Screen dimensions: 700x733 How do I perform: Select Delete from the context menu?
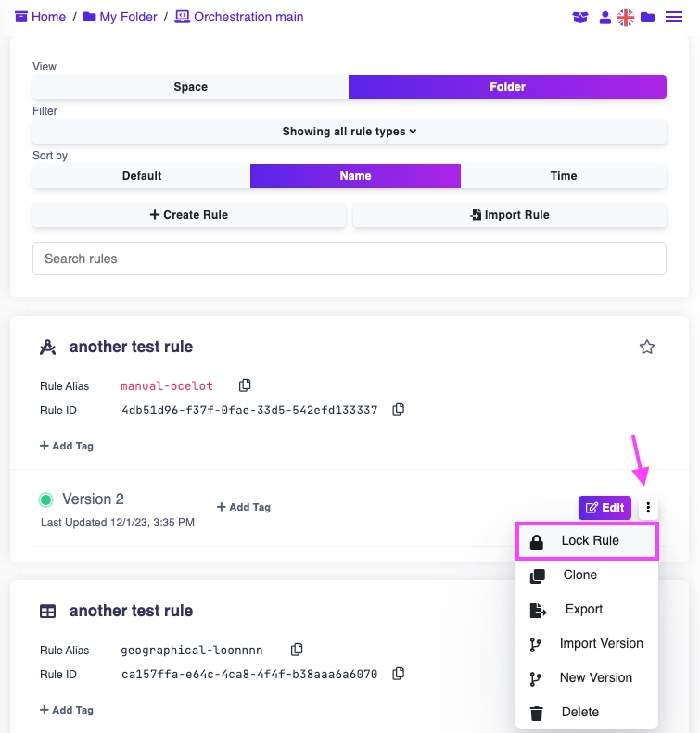(579, 713)
